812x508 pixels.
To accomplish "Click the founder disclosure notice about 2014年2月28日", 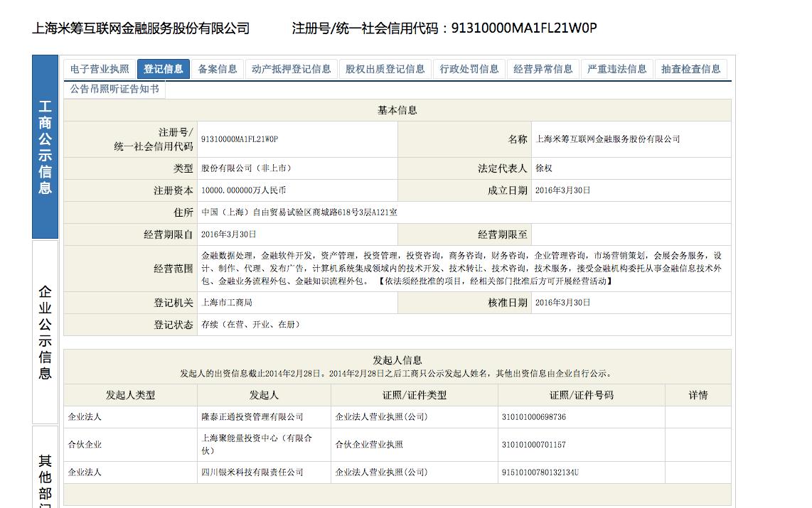I will [397, 374].
